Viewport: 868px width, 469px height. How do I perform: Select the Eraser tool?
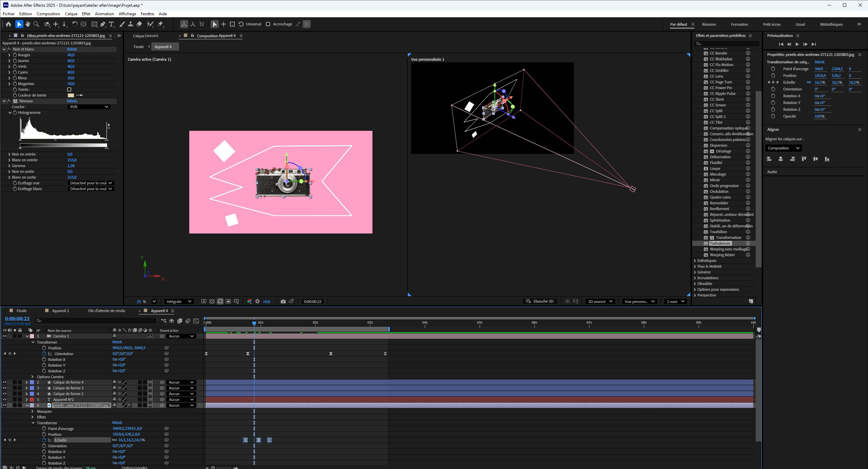tap(139, 24)
